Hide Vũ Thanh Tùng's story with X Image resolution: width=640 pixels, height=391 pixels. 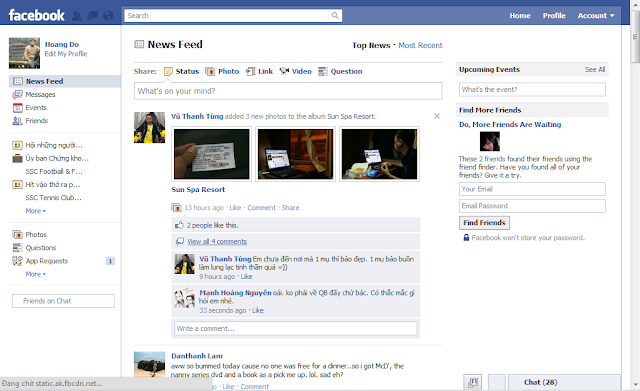click(x=437, y=116)
